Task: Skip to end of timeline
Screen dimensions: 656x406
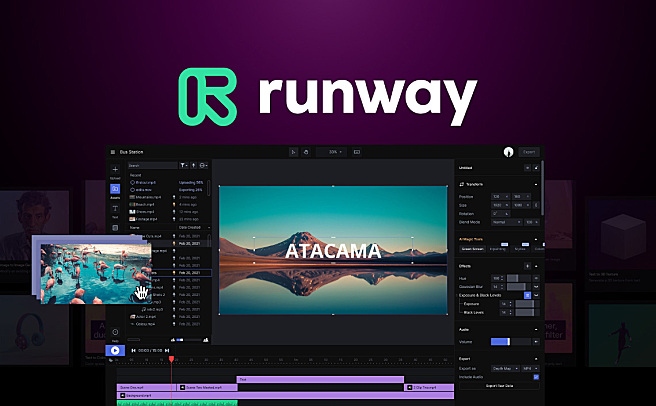Action: pyautogui.click(x=167, y=350)
